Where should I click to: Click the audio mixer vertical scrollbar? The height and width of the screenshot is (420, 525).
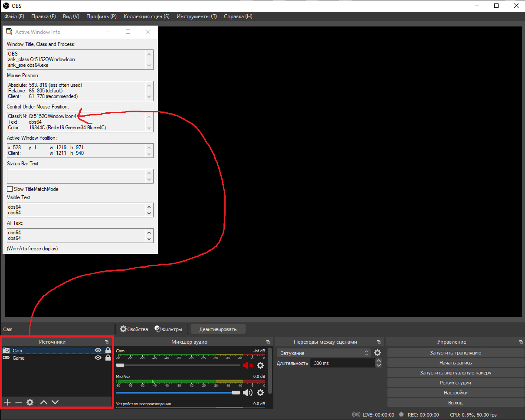click(270, 371)
